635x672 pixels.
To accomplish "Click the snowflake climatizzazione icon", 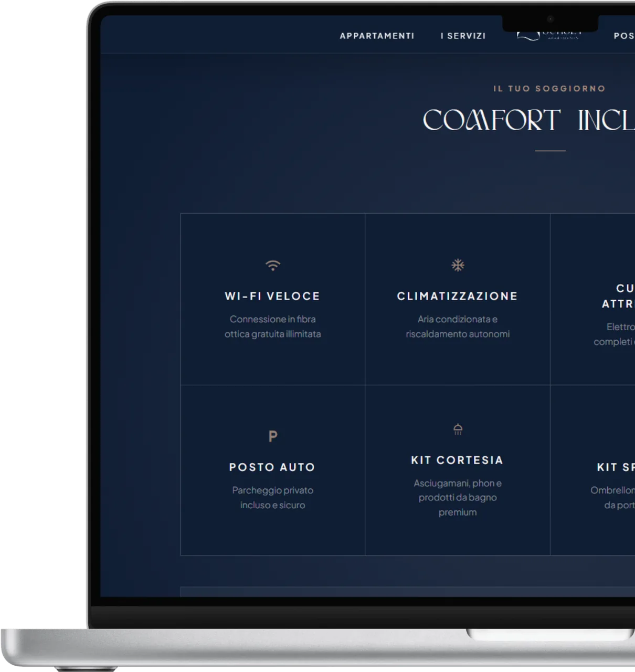I will coord(458,265).
